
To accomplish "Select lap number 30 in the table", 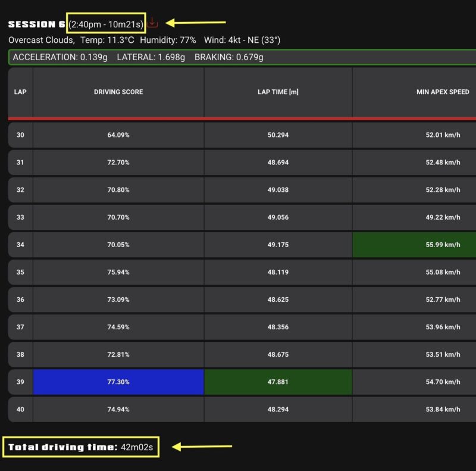I will coord(20,135).
